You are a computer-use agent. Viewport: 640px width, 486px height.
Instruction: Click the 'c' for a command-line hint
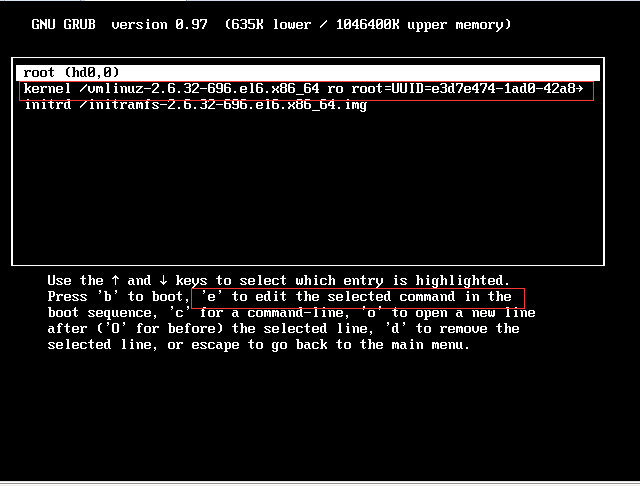[256, 313]
